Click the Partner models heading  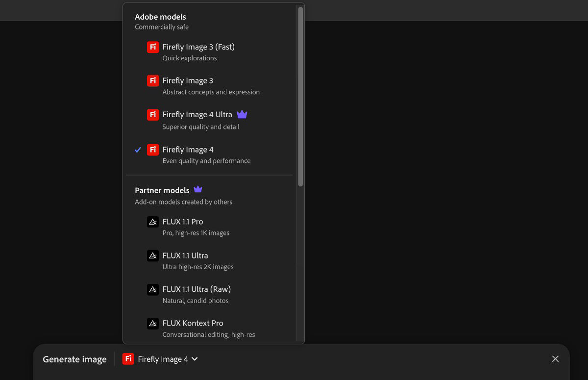pyautogui.click(x=162, y=190)
